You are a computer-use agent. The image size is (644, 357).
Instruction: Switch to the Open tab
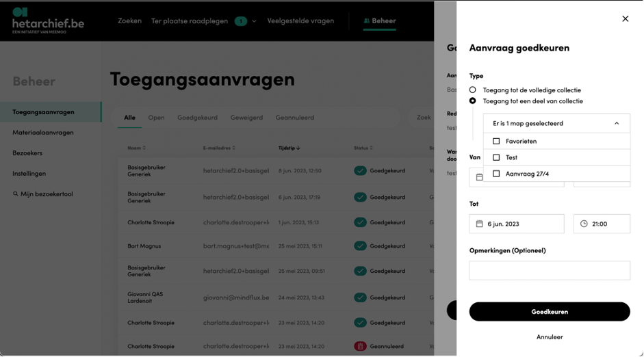point(156,118)
